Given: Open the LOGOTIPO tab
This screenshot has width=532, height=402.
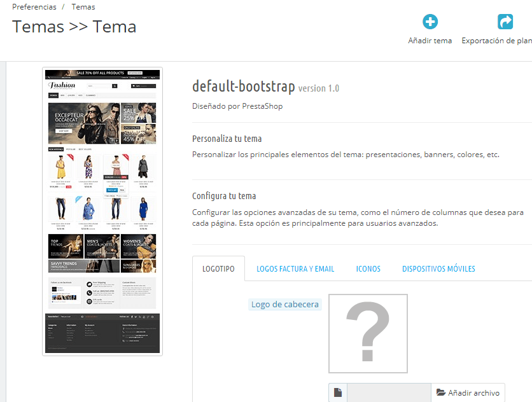Looking at the screenshot, I should (218, 268).
